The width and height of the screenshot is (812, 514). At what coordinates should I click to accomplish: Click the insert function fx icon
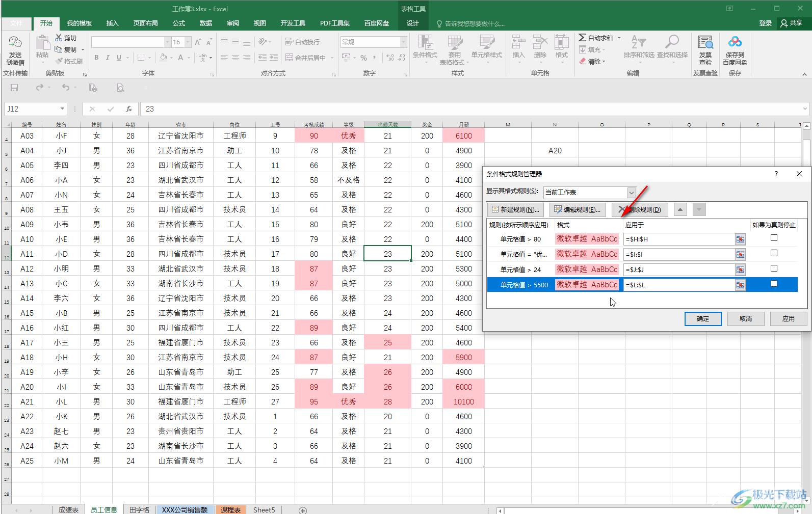coord(129,109)
